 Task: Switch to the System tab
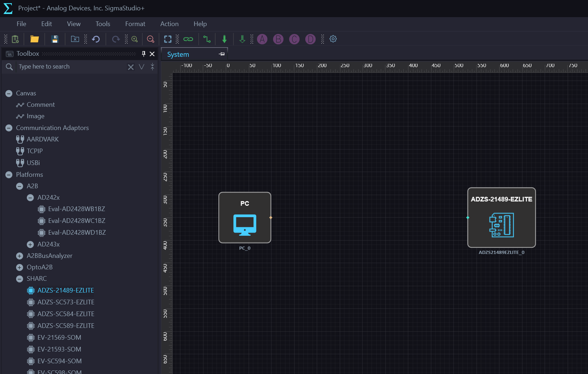coord(178,54)
